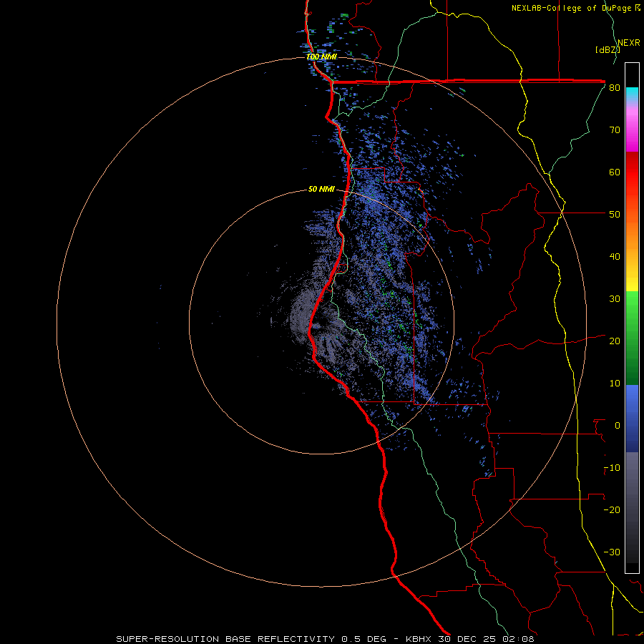Click the -10 dBZ scale value
Screen dimensions: 644x644
[x=612, y=468]
